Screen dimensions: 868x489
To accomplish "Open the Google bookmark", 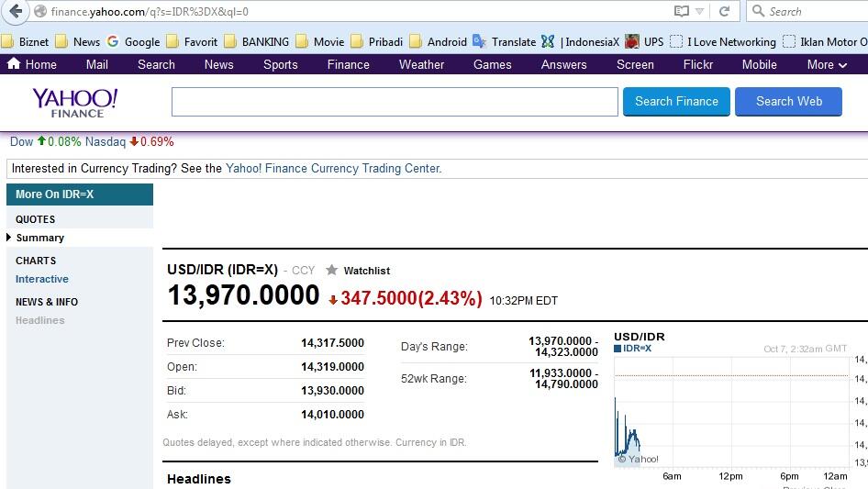I will [133, 41].
